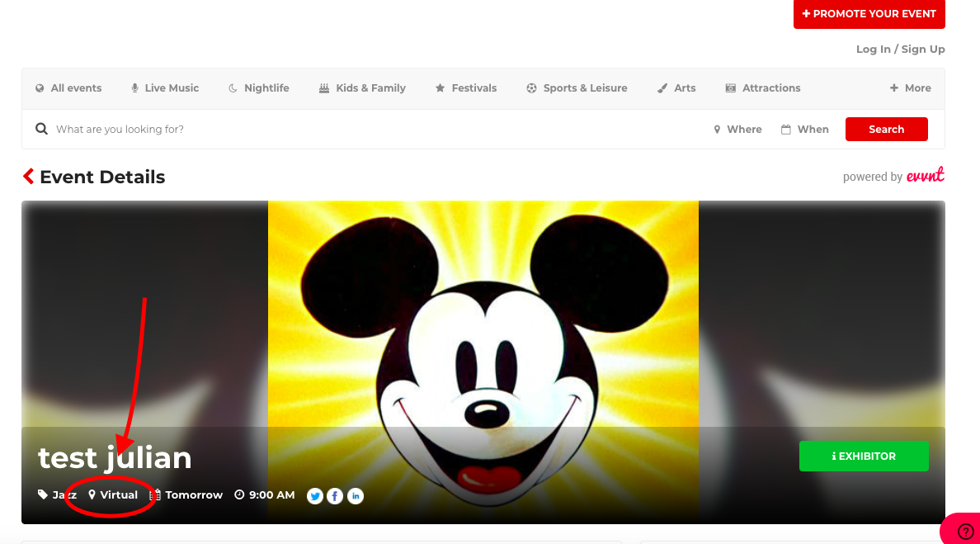Open the All events category
Image resolution: width=980 pixels, height=544 pixels.
point(68,88)
